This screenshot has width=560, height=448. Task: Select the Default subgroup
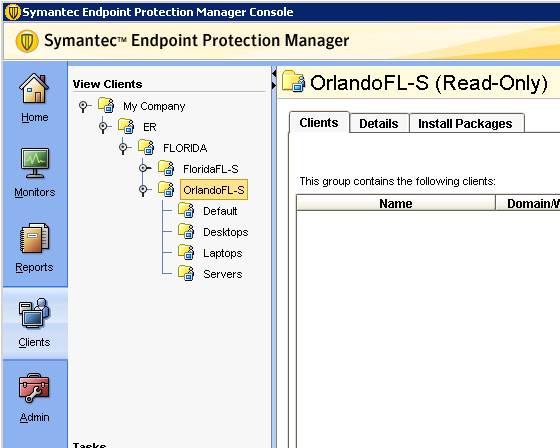pyautogui.click(x=220, y=211)
